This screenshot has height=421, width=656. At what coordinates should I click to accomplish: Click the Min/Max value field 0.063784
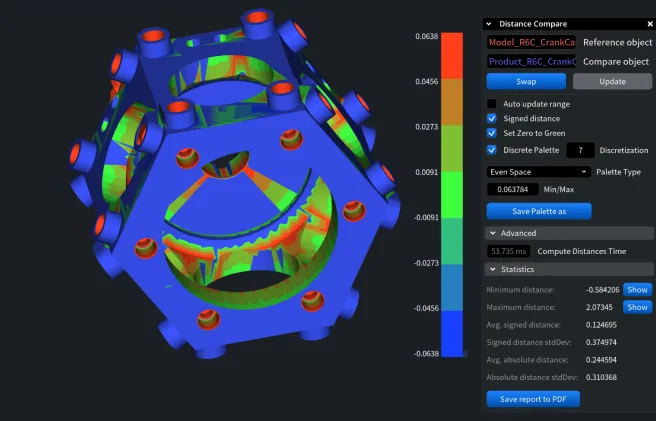[x=513, y=190]
